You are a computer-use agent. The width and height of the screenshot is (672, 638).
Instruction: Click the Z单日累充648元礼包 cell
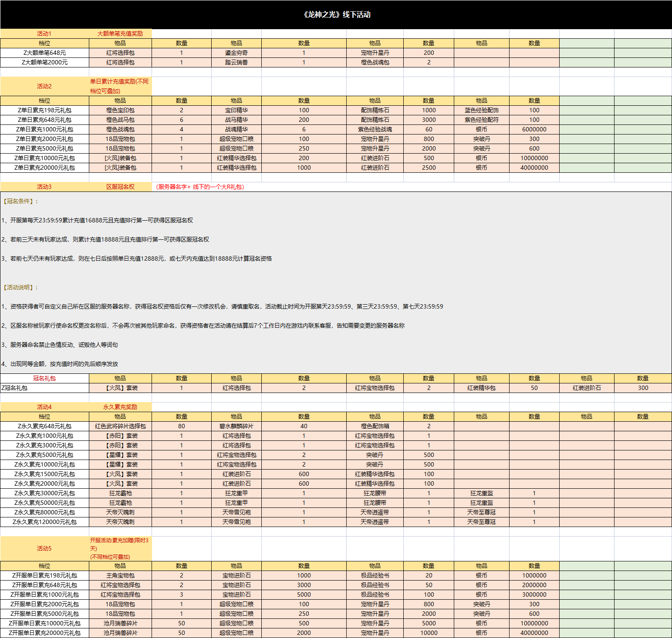44,120
